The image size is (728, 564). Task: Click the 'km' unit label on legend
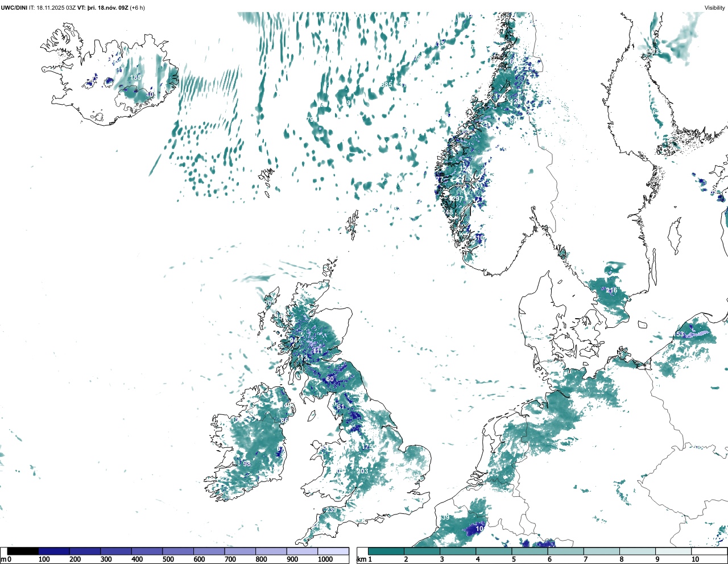pyautogui.click(x=361, y=559)
